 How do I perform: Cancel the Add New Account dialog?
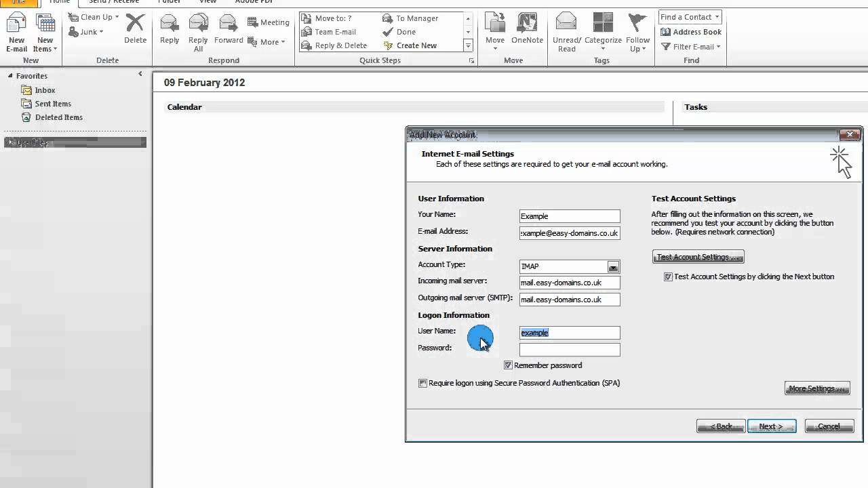(x=829, y=426)
